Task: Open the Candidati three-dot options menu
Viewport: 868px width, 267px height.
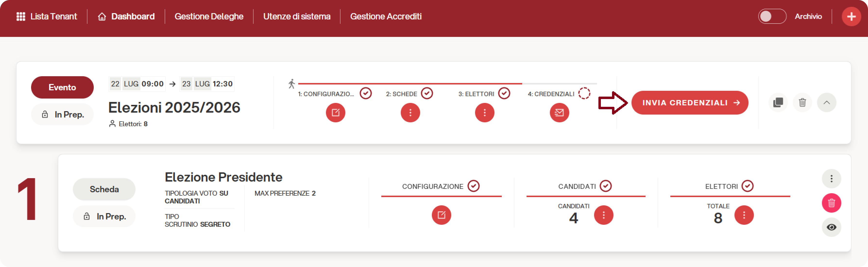Action: click(x=604, y=215)
